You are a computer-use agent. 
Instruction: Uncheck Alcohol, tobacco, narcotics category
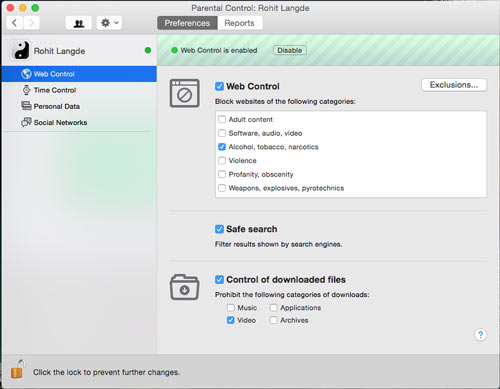(x=222, y=147)
